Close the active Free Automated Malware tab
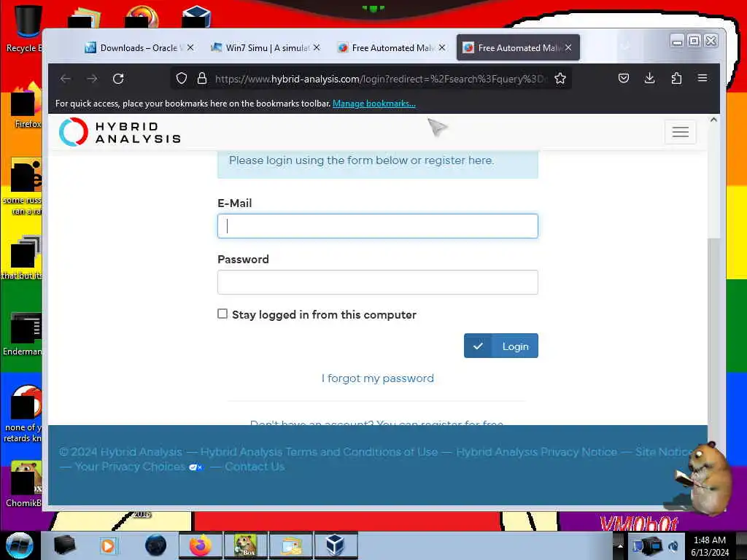Viewport: 747px width, 560px height. click(568, 47)
